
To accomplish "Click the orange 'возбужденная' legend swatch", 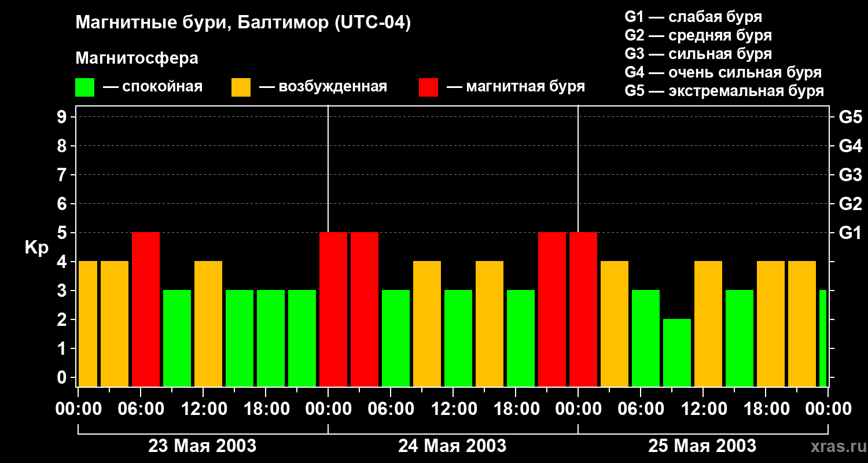I will click(x=241, y=87).
